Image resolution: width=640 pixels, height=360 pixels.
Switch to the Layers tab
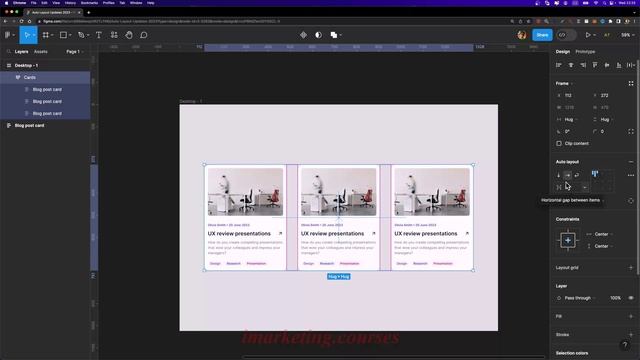(x=21, y=51)
